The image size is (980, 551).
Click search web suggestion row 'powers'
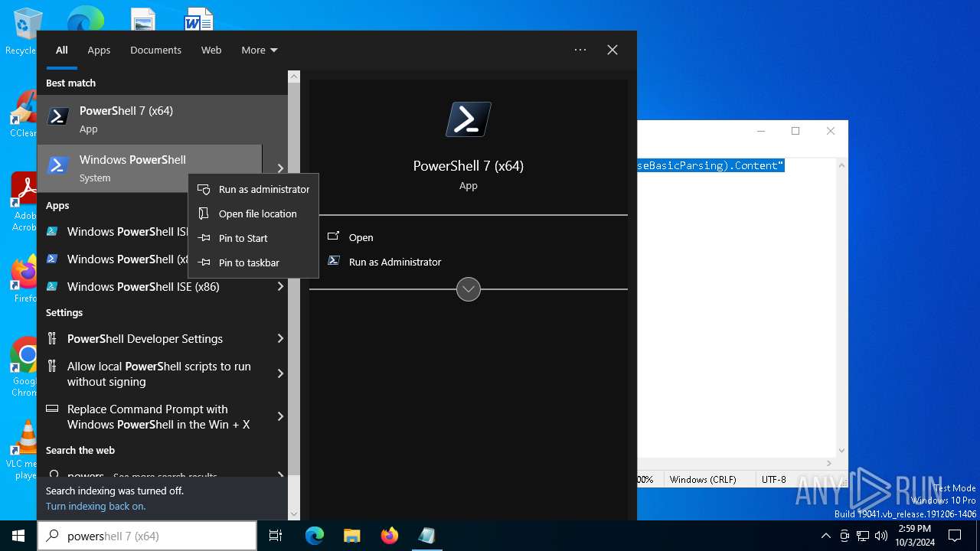(x=162, y=474)
